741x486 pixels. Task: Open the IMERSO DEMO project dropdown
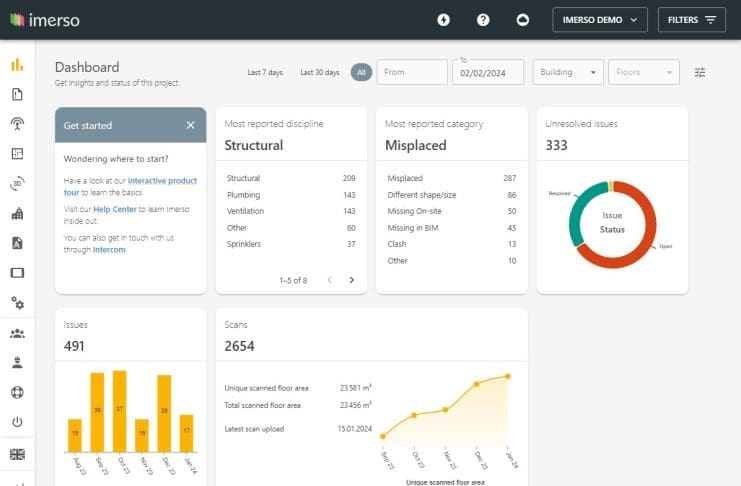click(600, 20)
